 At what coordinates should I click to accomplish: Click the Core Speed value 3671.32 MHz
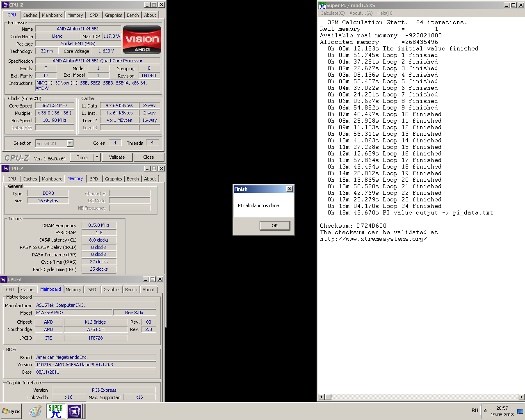pos(55,105)
